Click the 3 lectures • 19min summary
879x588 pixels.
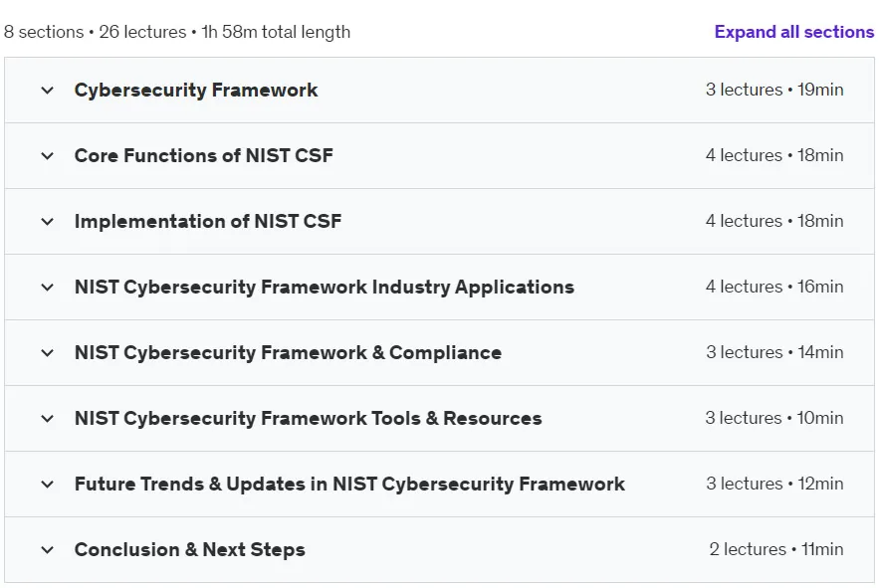pos(774,90)
